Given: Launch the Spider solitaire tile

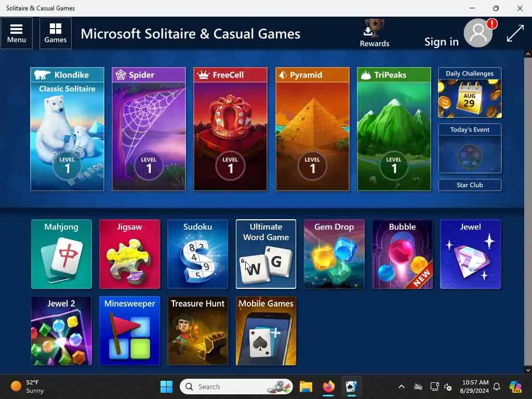Looking at the screenshot, I should coord(149,129).
